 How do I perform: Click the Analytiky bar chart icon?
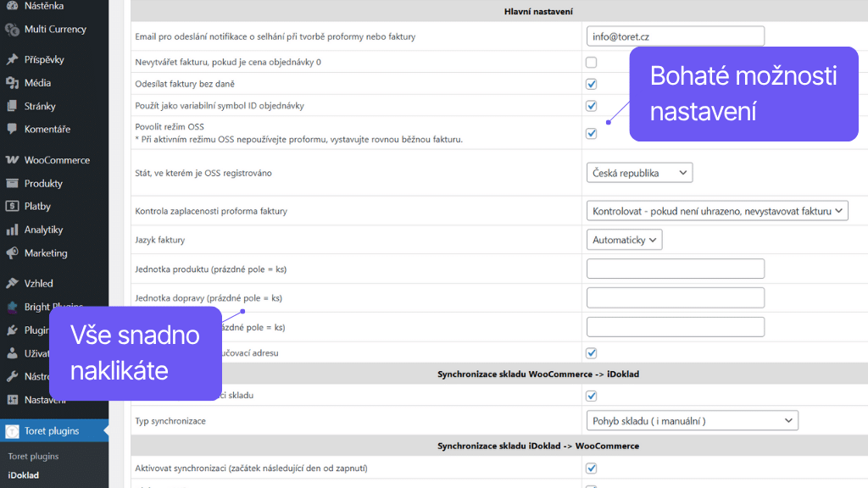pos(12,230)
